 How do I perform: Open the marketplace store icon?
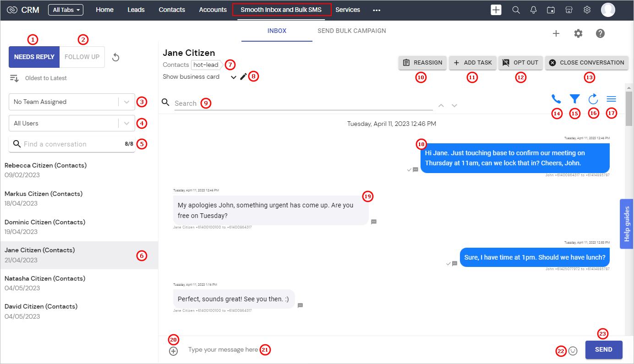pyautogui.click(x=569, y=10)
